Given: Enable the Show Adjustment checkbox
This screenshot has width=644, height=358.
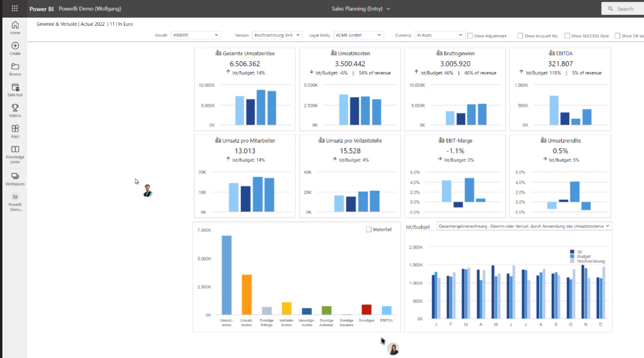Looking at the screenshot, I should 470,36.
